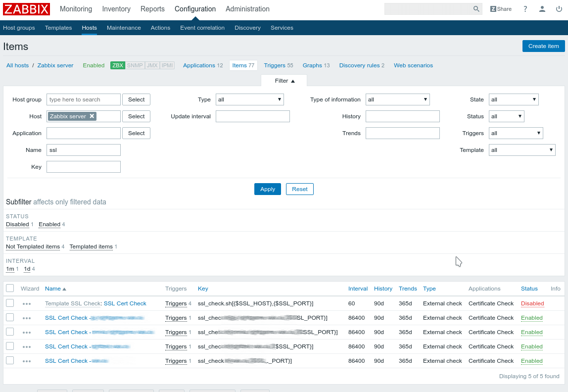Screen dimensions: 568x392
Task: Switch to the Triggers 55 tab
Action: (x=279, y=65)
